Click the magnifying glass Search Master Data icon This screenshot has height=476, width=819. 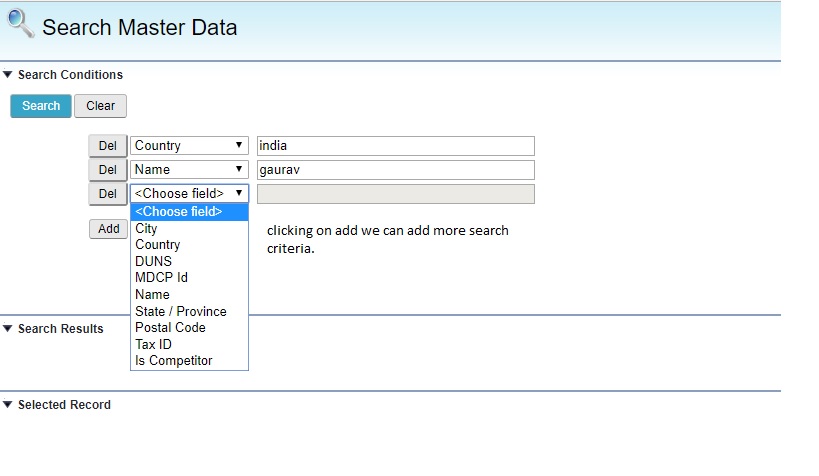(20, 23)
